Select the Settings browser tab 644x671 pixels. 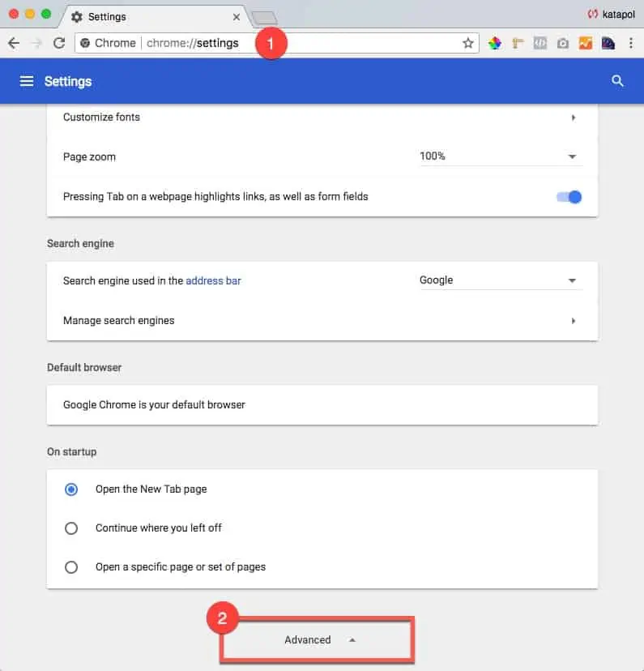coord(154,17)
